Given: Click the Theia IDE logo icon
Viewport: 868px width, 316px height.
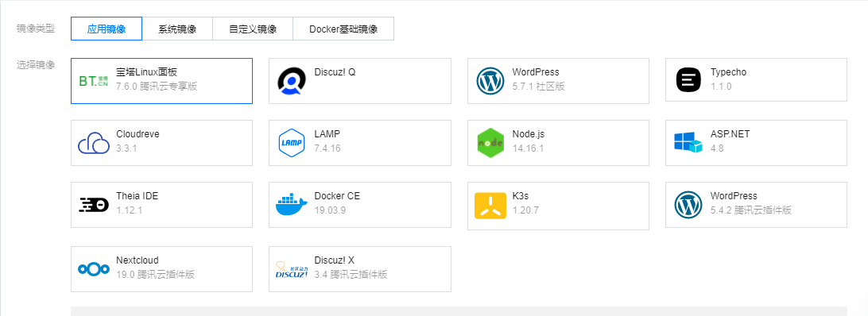Looking at the screenshot, I should click(x=94, y=205).
